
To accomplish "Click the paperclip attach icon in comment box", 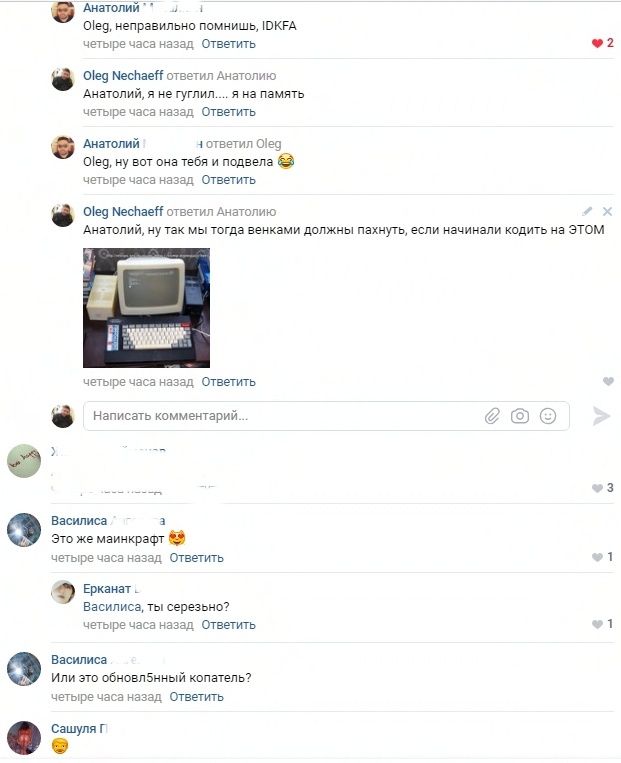I will [x=492, y=416].
